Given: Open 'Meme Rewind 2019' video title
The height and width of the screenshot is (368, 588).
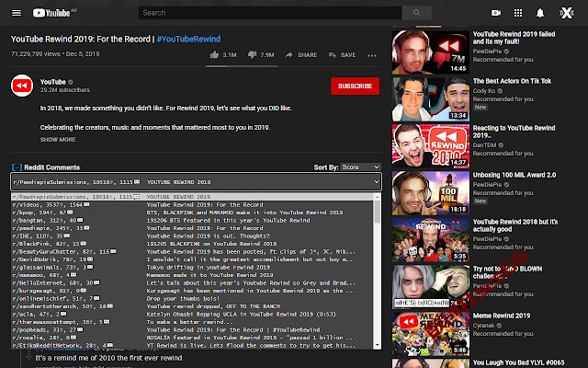Looking at the screenshot, I should tap(502, 316).
